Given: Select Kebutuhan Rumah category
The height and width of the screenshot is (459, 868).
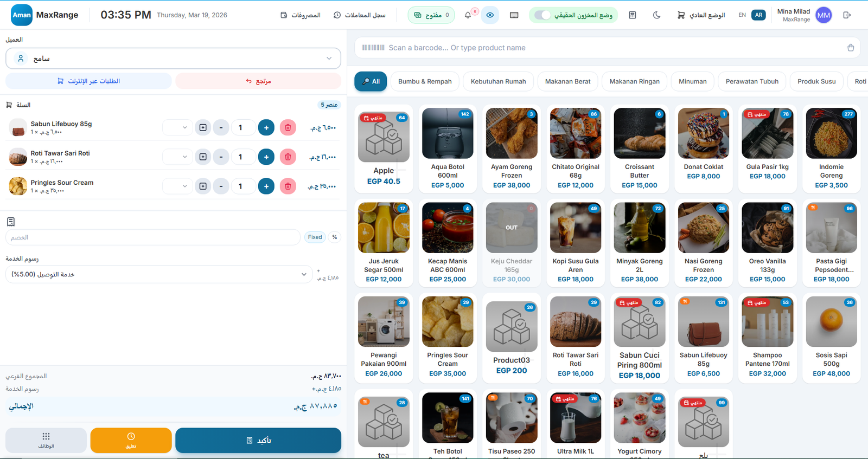Looking at the screenshot, I should (499, 81).
